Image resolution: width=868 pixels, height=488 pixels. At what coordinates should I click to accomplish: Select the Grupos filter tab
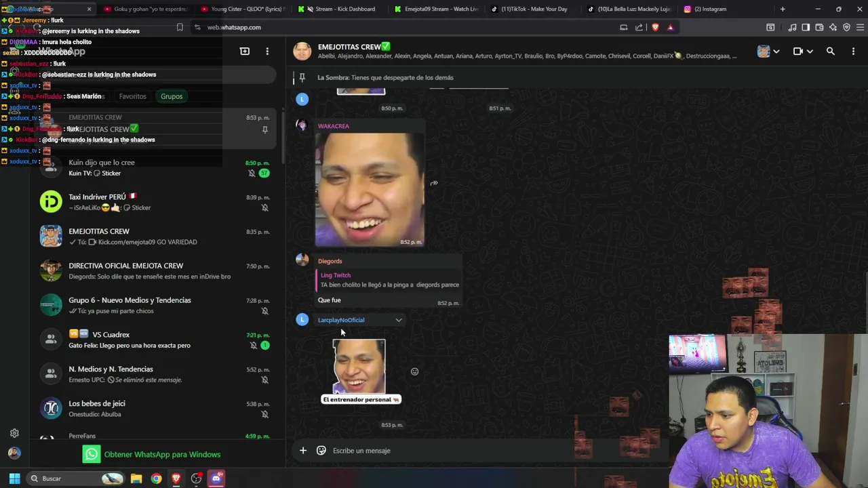click(172, 96)
